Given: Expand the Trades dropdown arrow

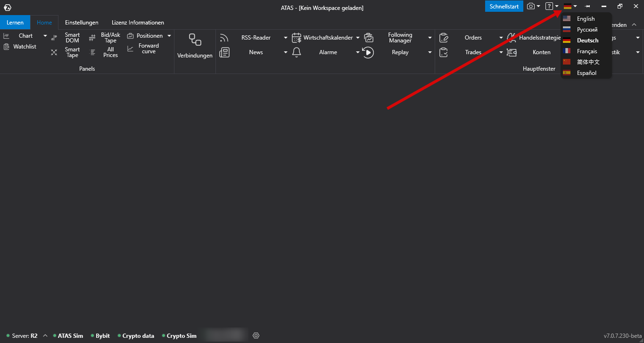Looking at the screenshot, I should (x=501, y=52).
